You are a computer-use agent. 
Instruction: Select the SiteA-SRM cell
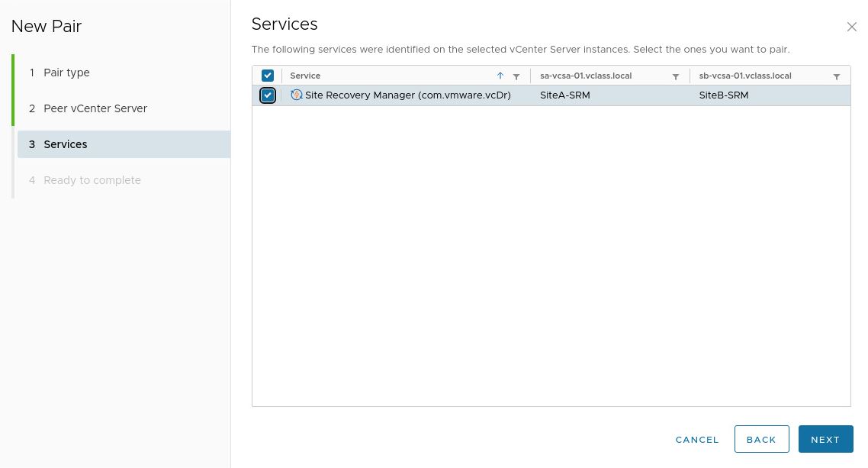(564, 95)
